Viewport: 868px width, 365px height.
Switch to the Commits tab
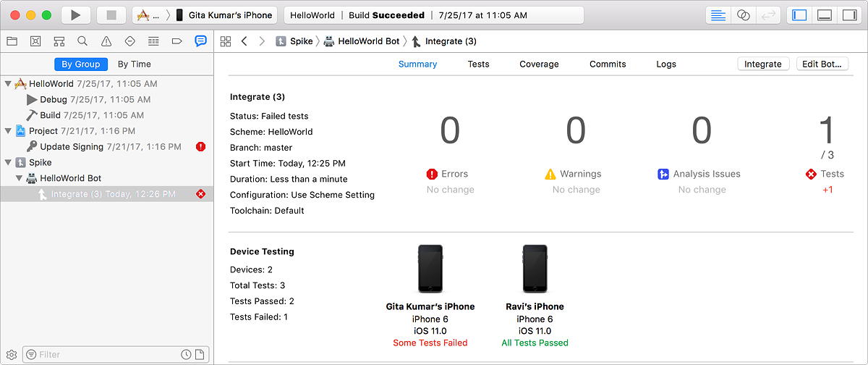[x=608, y=64]
